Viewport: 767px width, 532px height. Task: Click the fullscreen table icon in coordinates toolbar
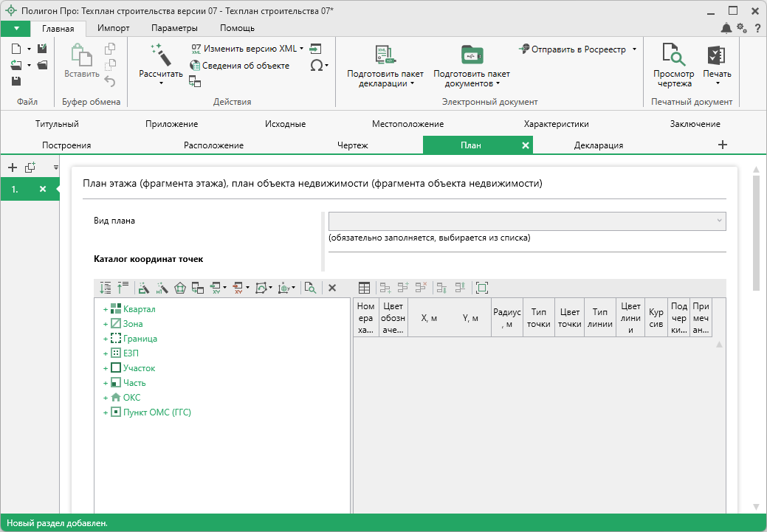[482, 288]
